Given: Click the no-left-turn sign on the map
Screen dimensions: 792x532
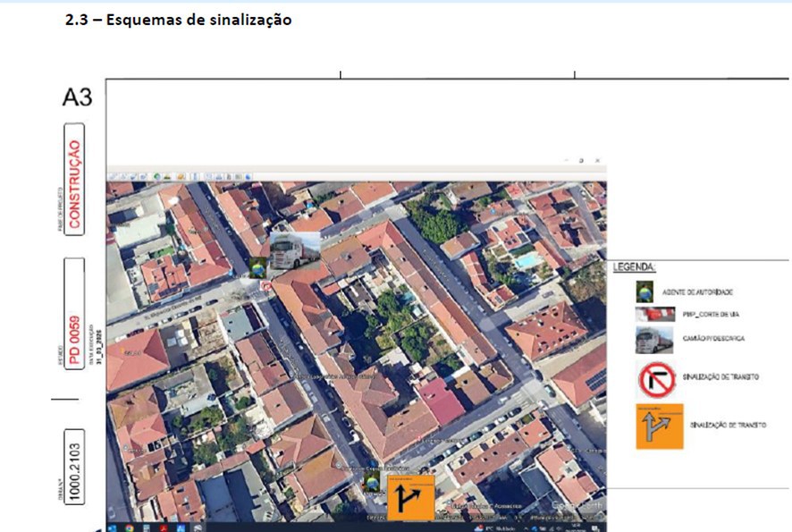Looking at the screenshot, I should click(265, 286).
